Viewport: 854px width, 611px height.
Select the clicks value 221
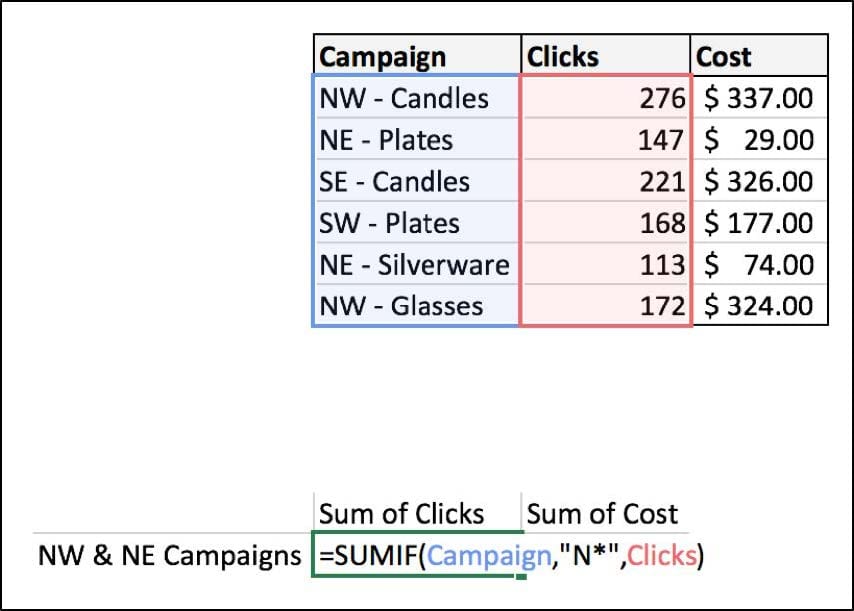(x=606, y=181)
